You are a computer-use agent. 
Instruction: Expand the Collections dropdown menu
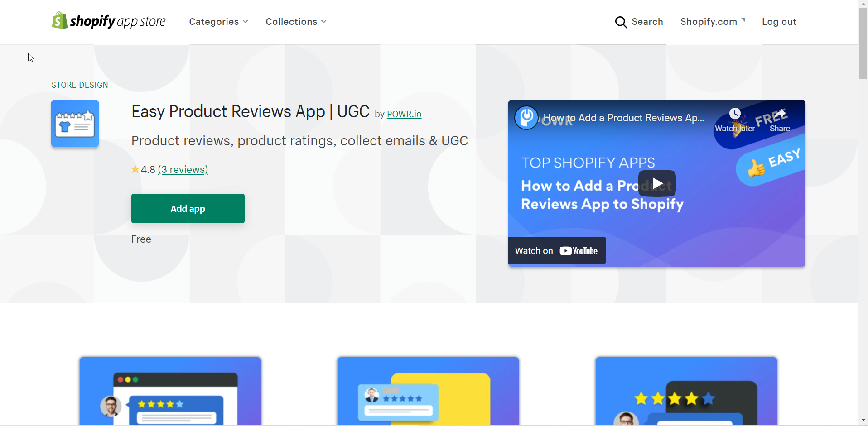point(296,22)
